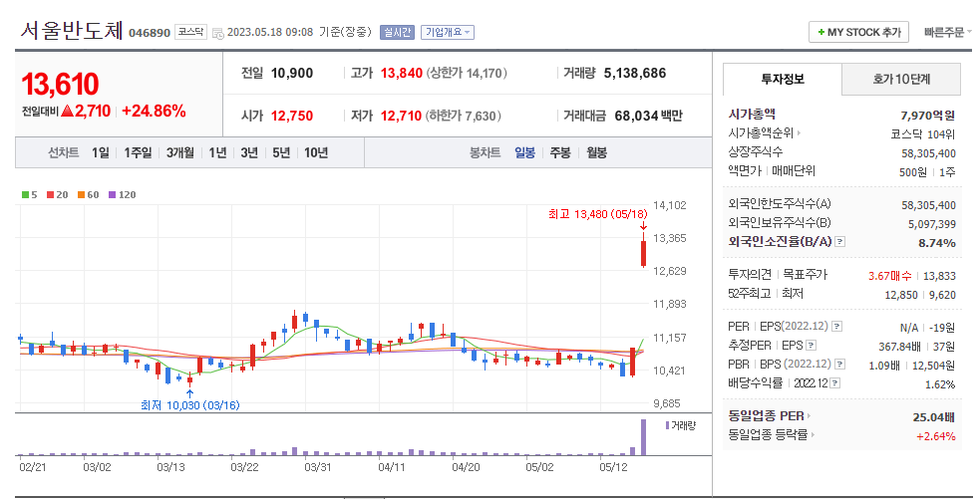980x499 pixels.
Task: Click the current price 13,610
Action: click(60, 85)
